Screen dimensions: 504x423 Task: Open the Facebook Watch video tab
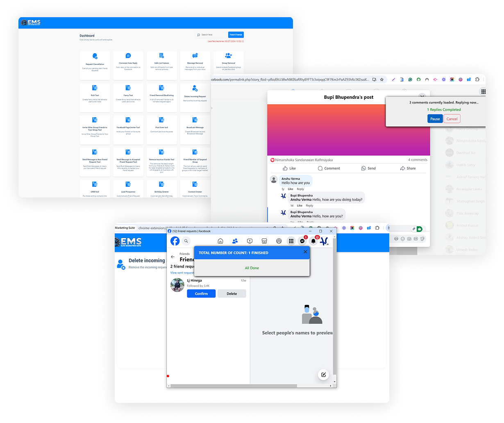(x=250, y=241)
